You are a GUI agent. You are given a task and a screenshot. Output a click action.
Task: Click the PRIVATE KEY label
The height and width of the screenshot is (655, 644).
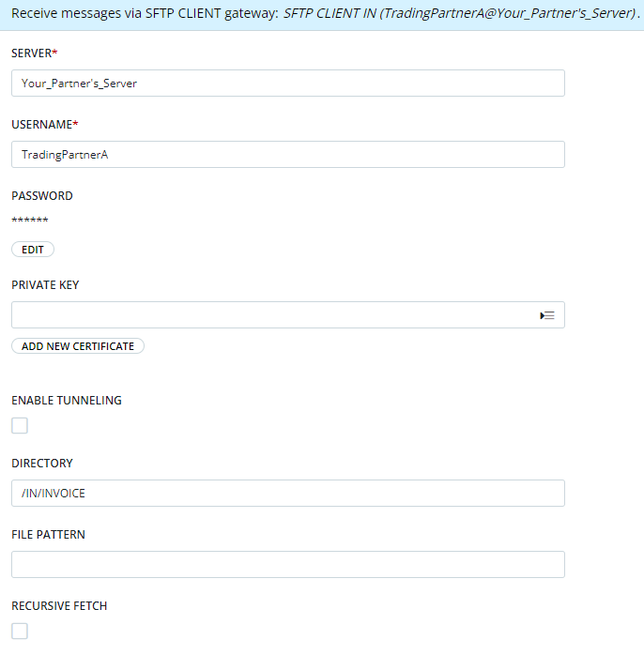(45, 285)
